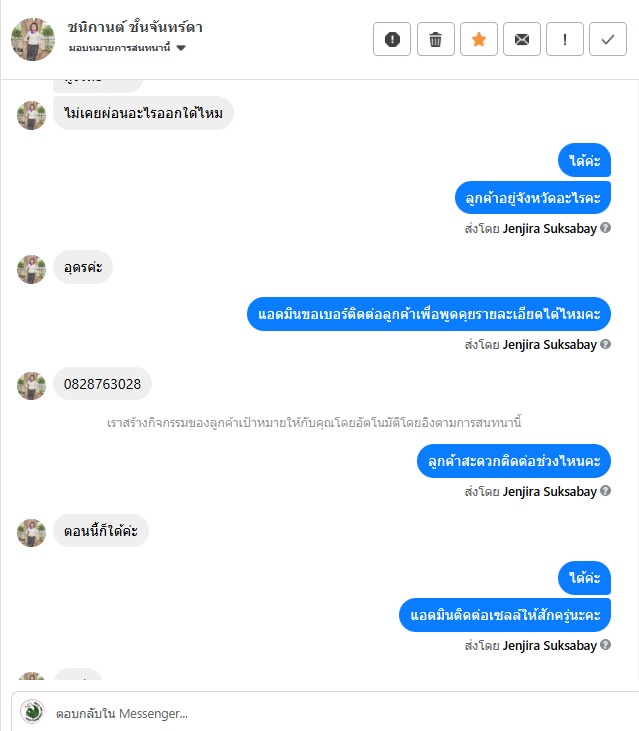Expand the assign conversation dropdown arrow

[x=181, y=48]
